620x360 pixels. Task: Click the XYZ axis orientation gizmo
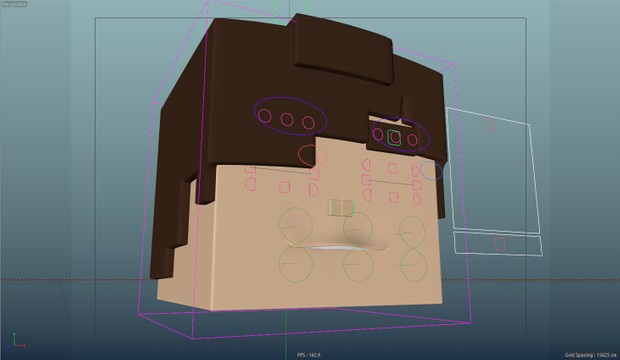coord(16,342)
